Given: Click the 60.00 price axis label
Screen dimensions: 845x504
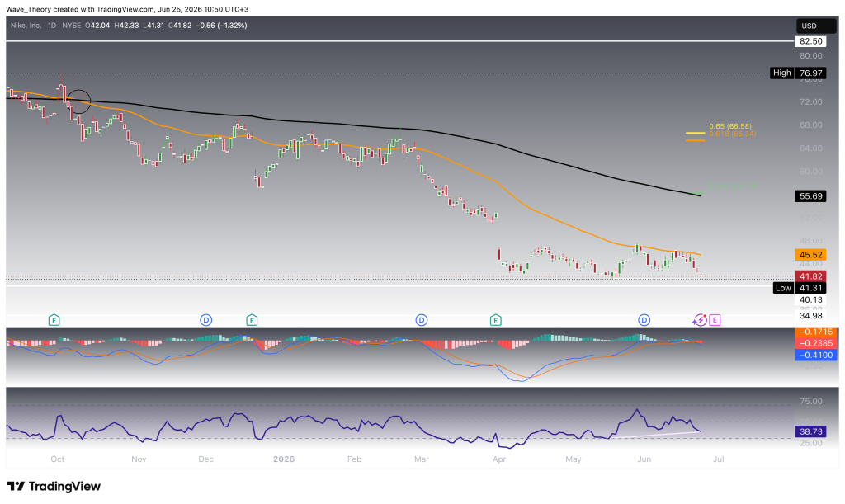Looking at the screenshot, I should (810, 172).
